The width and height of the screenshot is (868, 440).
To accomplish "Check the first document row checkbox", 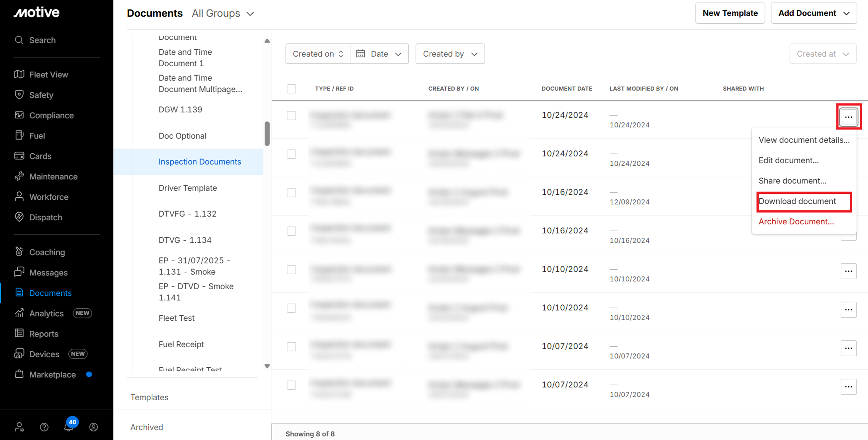I will click(291, 116).
